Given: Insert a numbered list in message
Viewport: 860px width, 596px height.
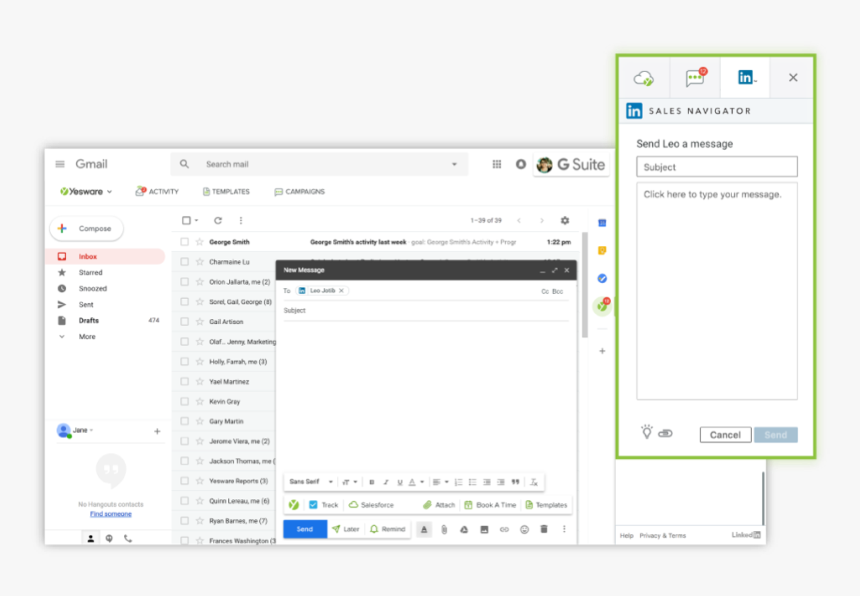Looking at the screenshot, I should (459, 482).
